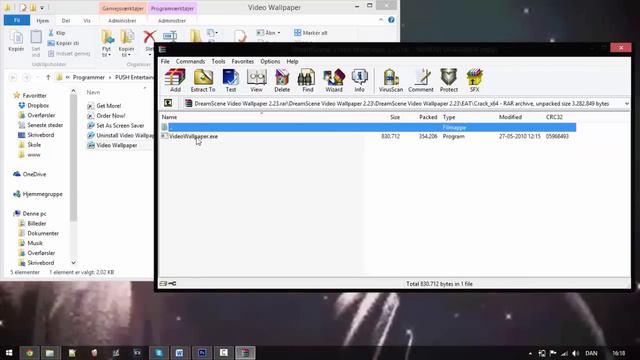Open Find with the binoculars icon
Viewport: 640px width, 360px height.
(x=307, y=80)
